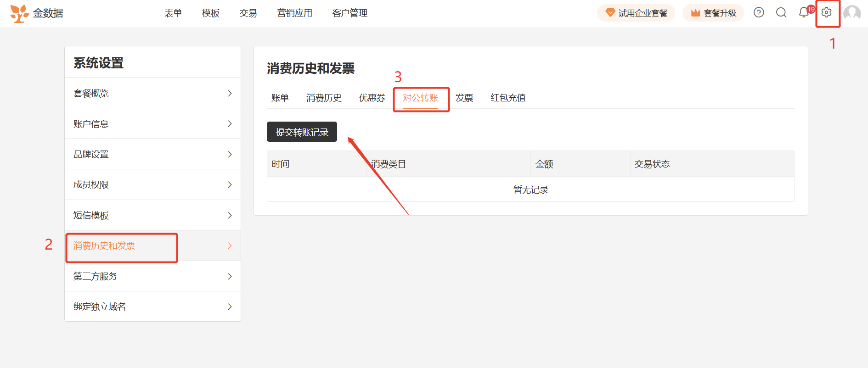Click the 暂无记录 empty table message

[x=530, y=190]
